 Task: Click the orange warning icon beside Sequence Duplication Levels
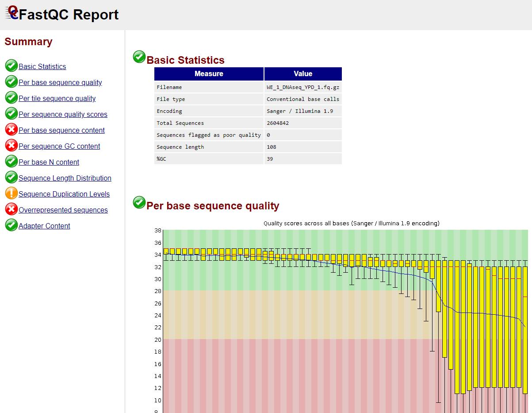[11, 193]
